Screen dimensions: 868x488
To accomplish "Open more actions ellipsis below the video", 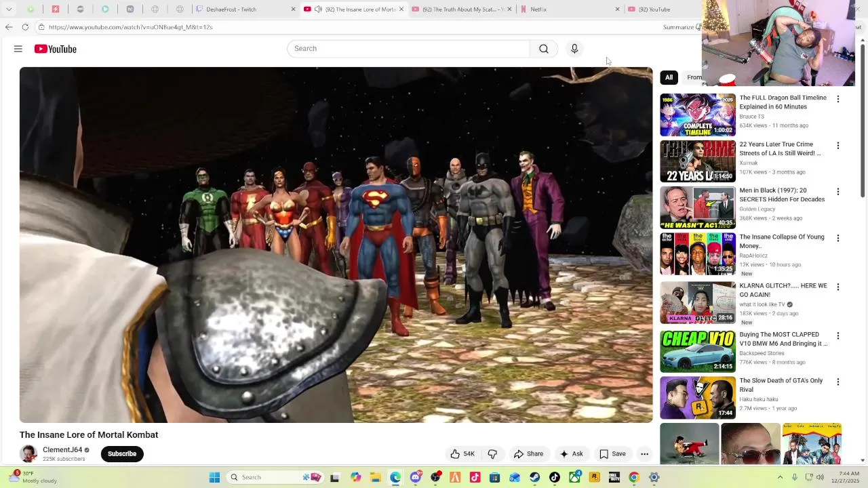I will coord(645,454).
